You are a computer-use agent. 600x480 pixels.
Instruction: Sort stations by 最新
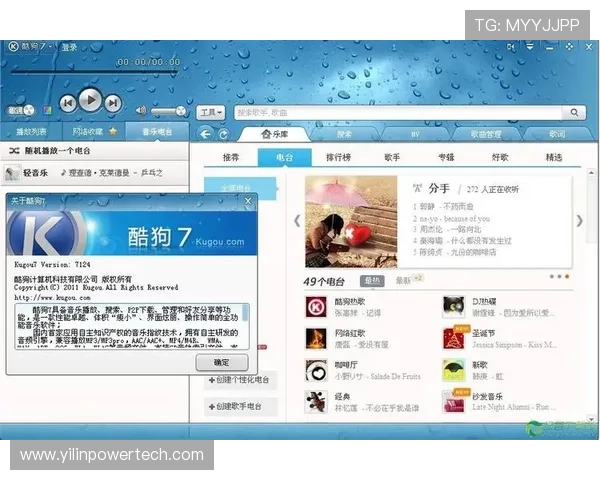tap(403, 281)
